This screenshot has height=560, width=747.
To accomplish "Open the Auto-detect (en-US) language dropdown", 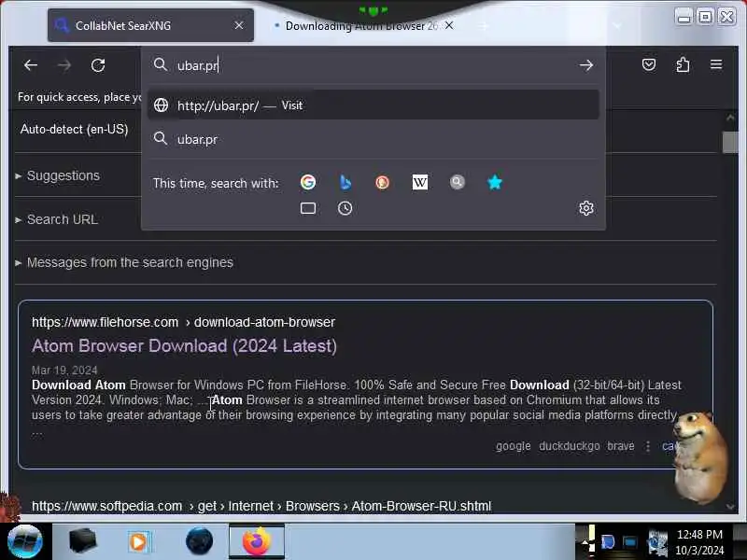I will [75, 129].
